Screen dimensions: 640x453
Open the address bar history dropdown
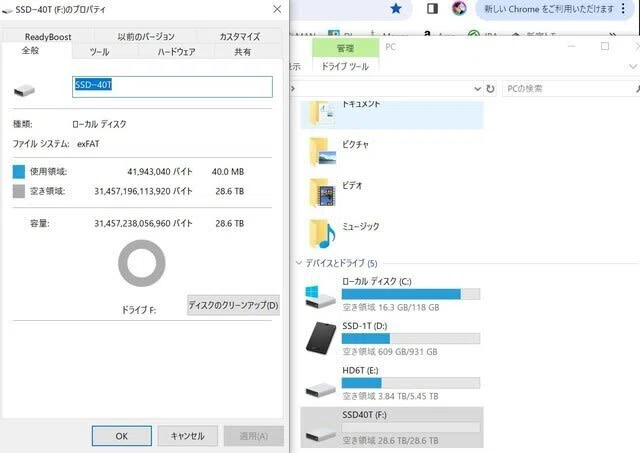(478, 89)
